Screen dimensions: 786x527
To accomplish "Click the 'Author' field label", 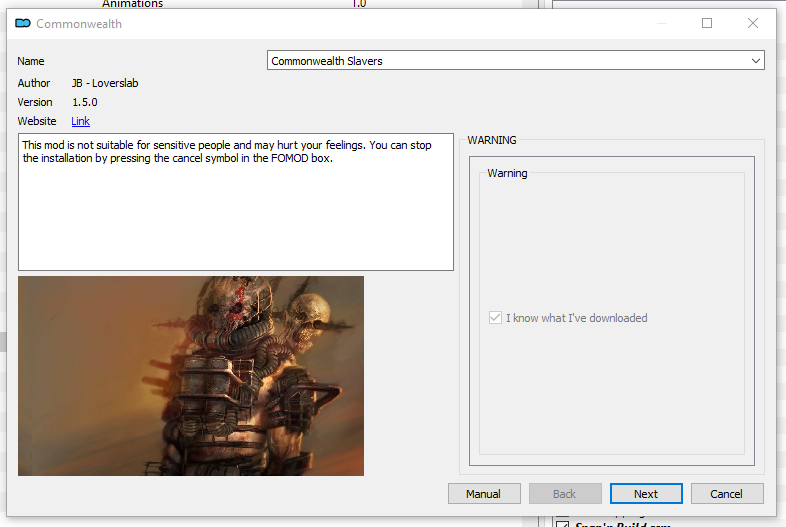I will click(34, 83).
